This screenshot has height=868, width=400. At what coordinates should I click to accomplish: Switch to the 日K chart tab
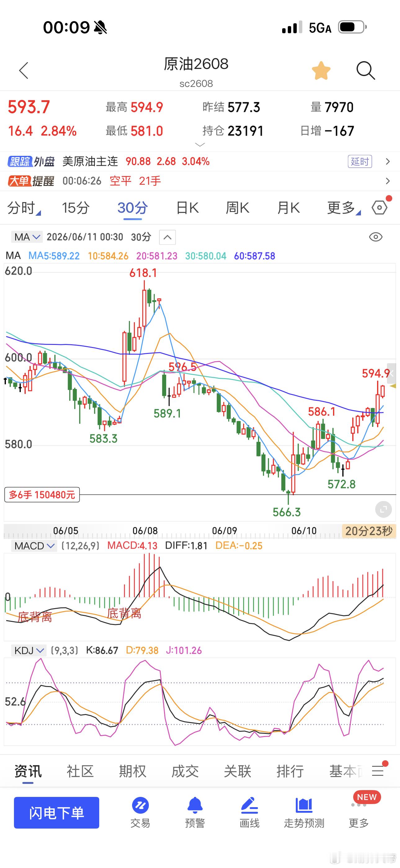188,208
